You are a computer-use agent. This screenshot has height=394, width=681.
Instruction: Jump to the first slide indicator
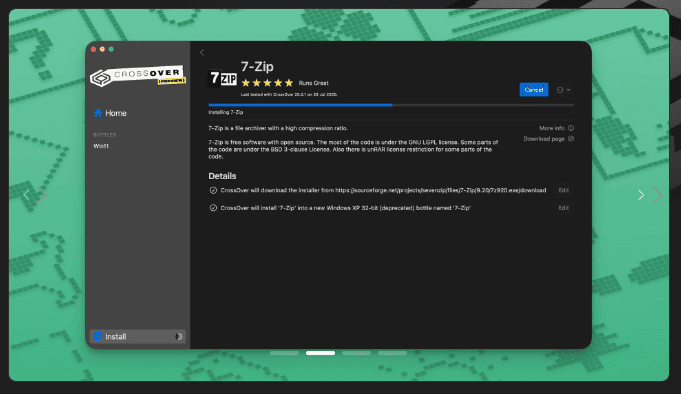point(284,353)
